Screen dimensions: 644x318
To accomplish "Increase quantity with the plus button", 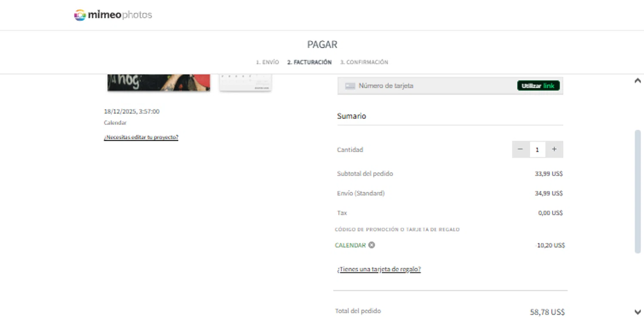I will pos(554,149).
